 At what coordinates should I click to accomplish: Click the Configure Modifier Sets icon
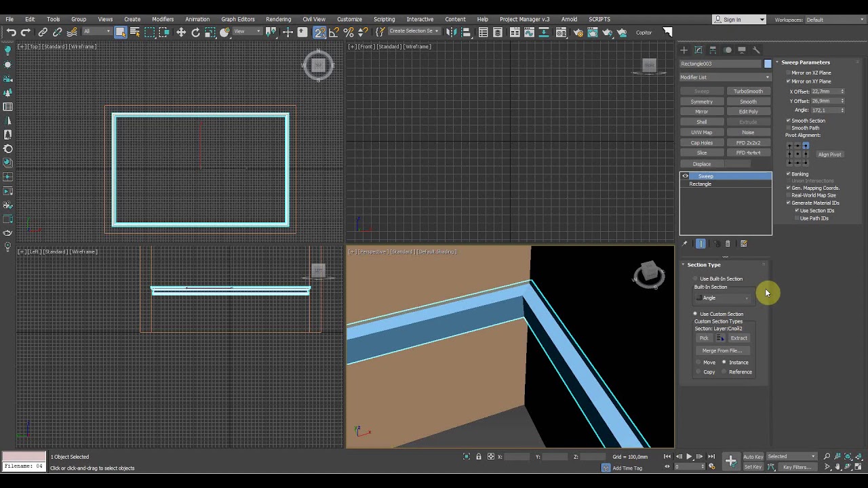coord(744,244)
